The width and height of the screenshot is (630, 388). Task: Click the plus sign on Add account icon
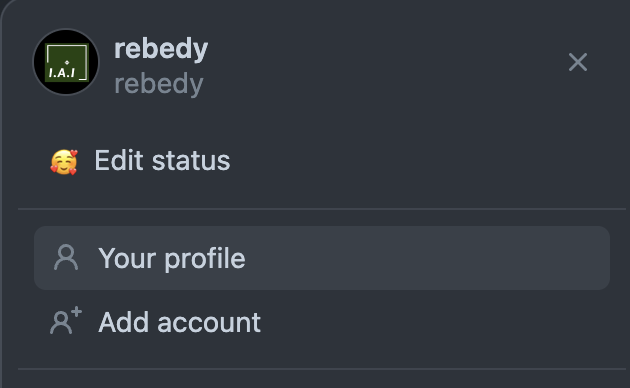tap(77, 311)
